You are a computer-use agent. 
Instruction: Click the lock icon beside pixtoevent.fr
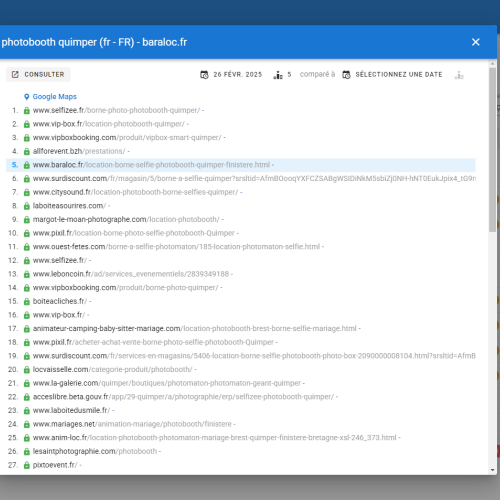tap(27, 465)
